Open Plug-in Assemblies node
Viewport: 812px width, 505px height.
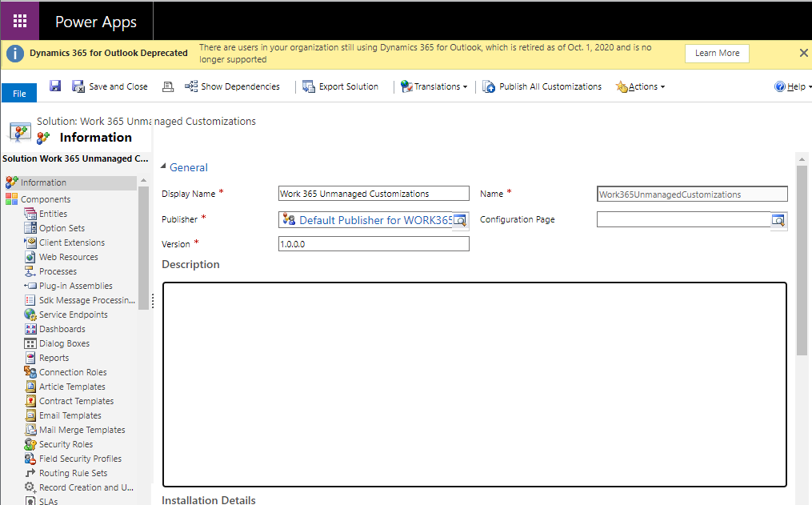76,286
